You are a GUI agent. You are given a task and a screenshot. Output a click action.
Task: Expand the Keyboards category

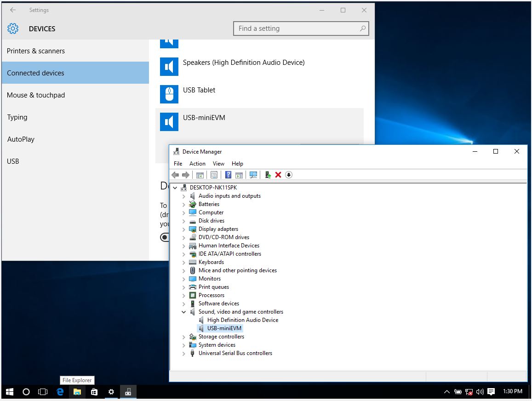pyautogui.click(x=184, y=262)
